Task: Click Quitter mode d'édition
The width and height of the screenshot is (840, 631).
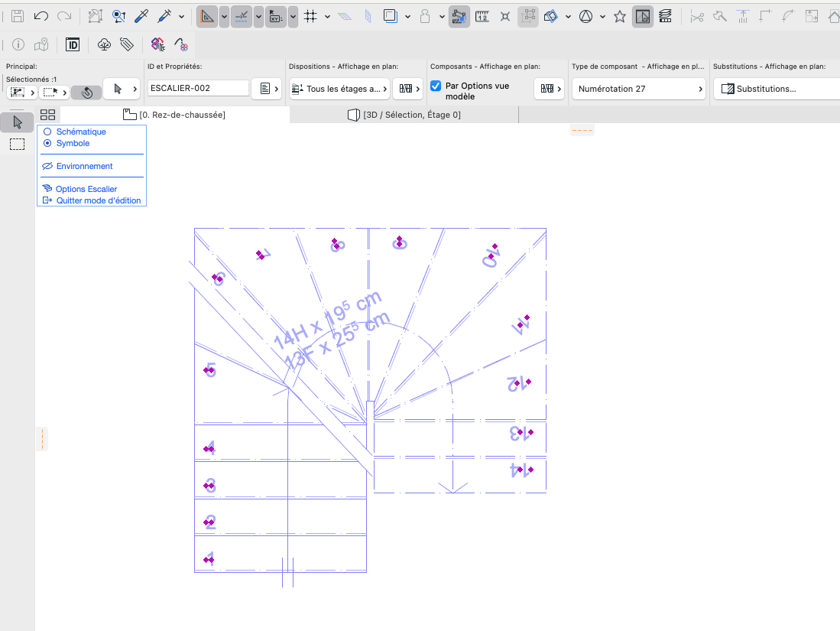Action: point(92,200)
